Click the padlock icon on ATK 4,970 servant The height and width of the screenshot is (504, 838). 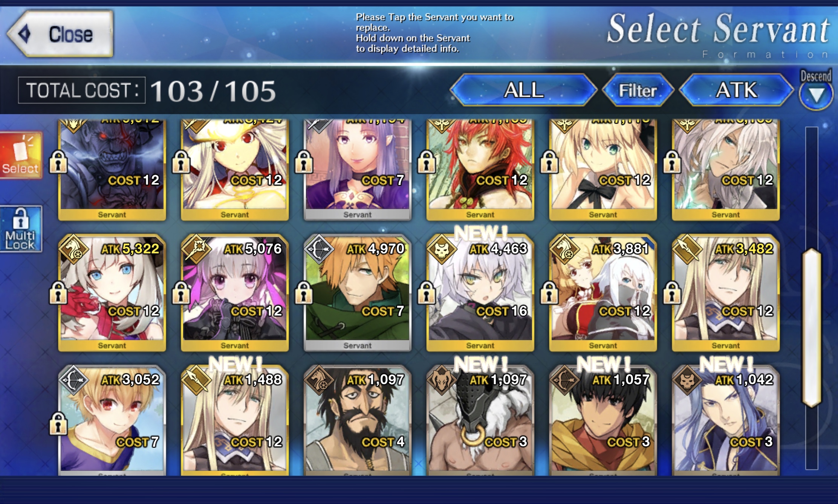pos(304,293)
